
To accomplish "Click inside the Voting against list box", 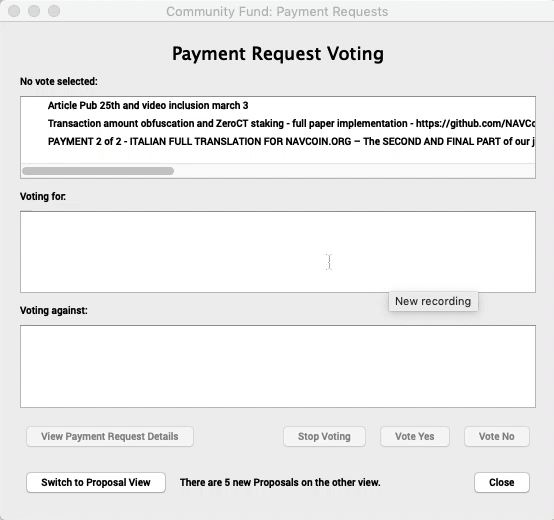I will coord(278,366).
